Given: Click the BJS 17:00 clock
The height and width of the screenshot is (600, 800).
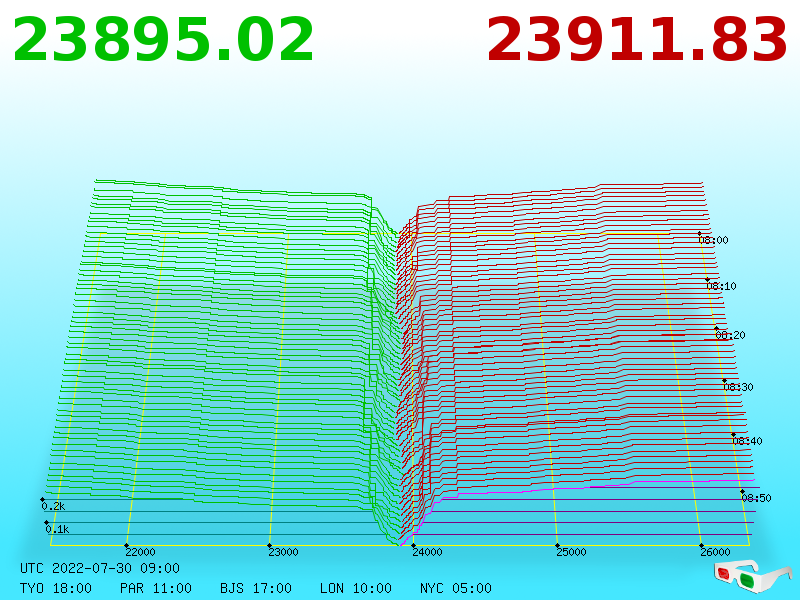Looking at the screenshot, I should 256,588.
